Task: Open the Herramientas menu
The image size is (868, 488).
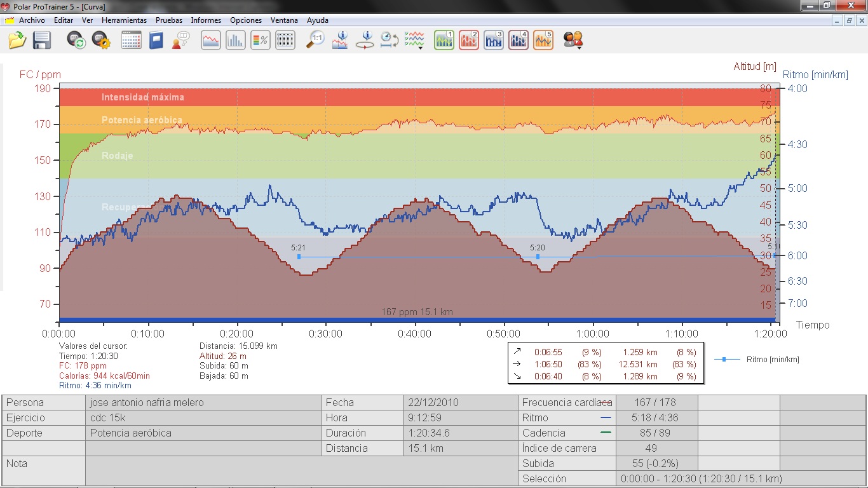Action: click(x=124, y=20)
